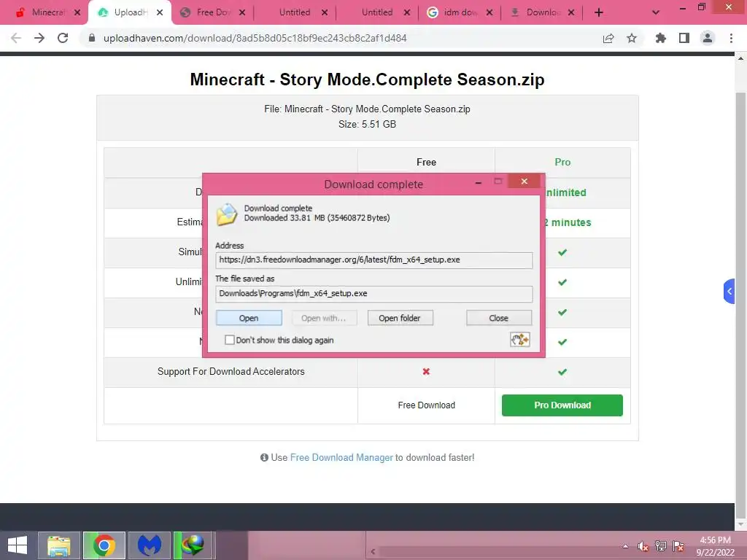747x560 pixels.
Task: Click the Pro checkmark in the Support For Download Accelerators row
Action: pos(562,372)
